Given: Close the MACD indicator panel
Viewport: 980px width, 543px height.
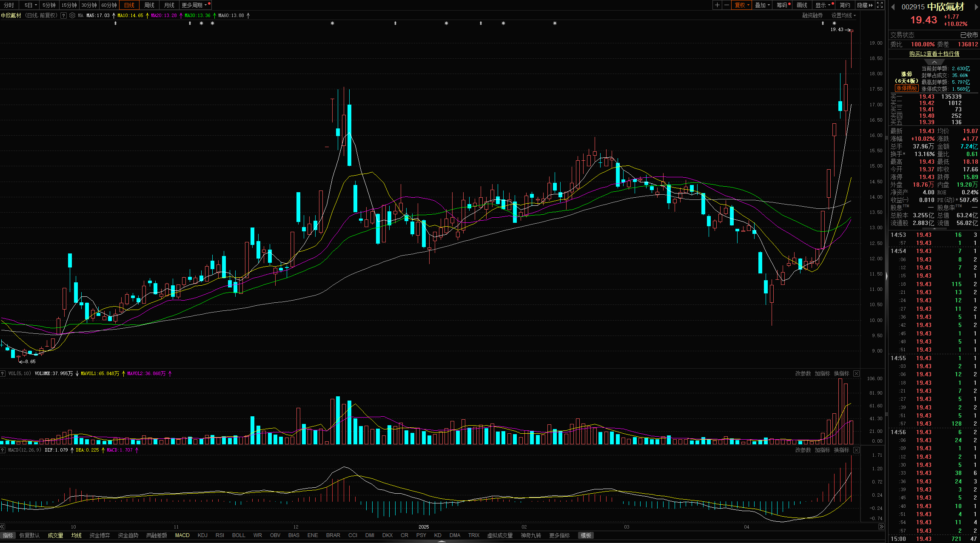Looking at the screenshot, I should 856,450.
